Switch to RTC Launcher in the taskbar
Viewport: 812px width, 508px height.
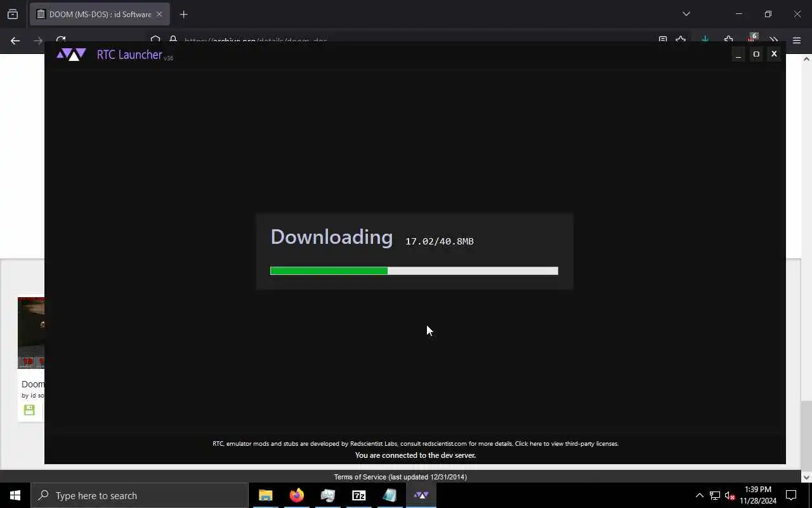tap(421, 495)
